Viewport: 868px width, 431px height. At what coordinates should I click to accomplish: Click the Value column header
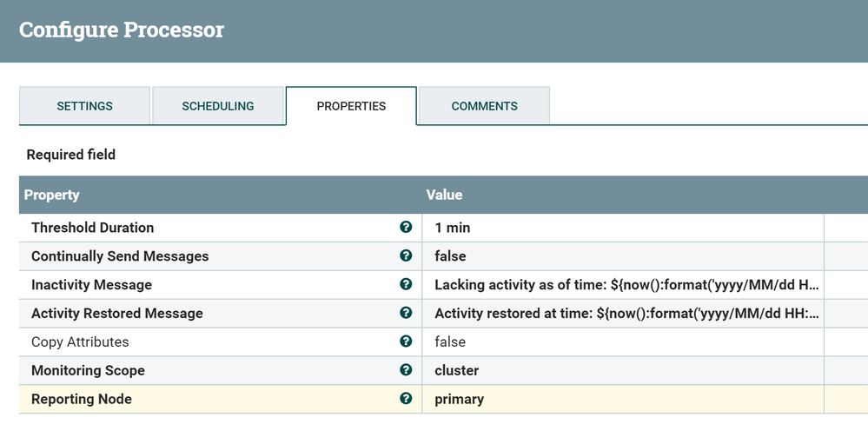coord(444,195)
